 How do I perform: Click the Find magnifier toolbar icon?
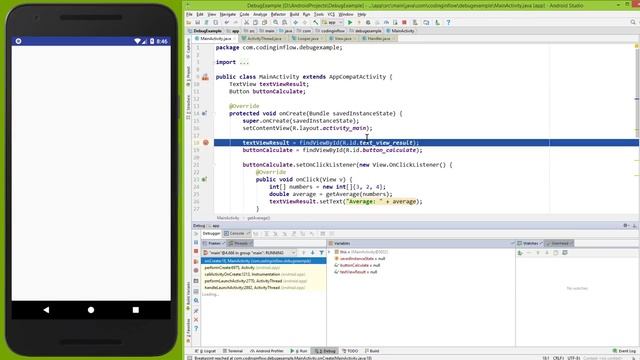tap(276, 22)
